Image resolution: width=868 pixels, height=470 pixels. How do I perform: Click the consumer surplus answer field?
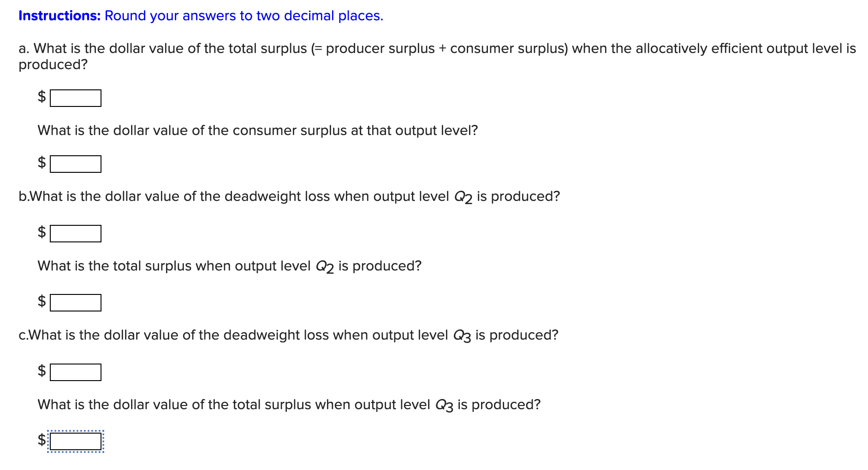click(75, 164)
